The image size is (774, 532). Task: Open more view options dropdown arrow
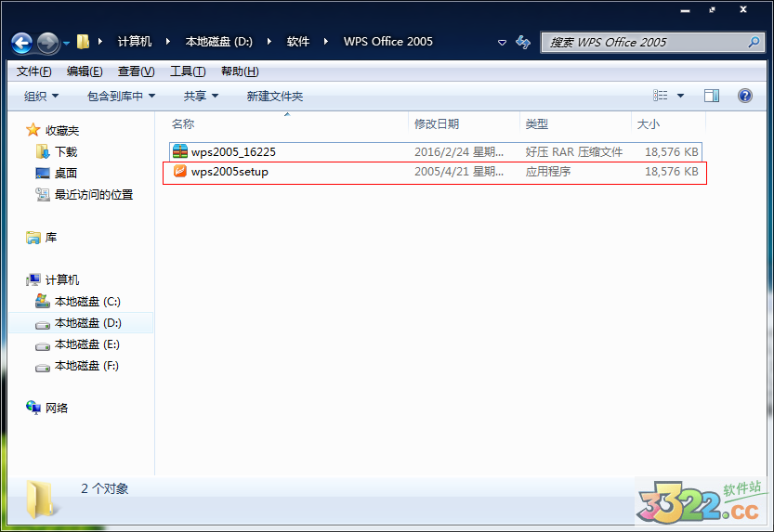click(x=680, y=96)
